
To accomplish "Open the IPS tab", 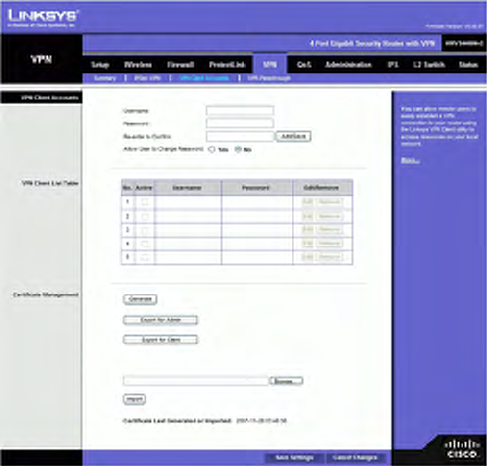I will click(x=393, y=65).
